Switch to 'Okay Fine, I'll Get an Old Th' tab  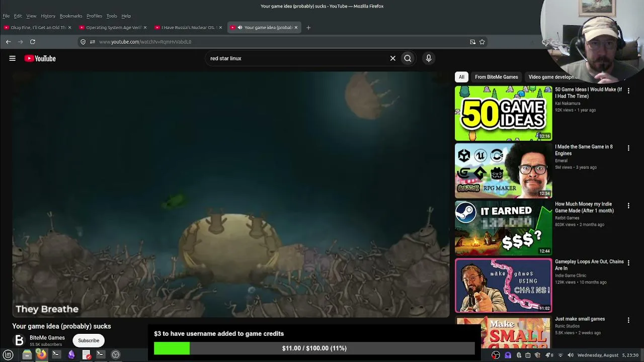click(38, 28)
